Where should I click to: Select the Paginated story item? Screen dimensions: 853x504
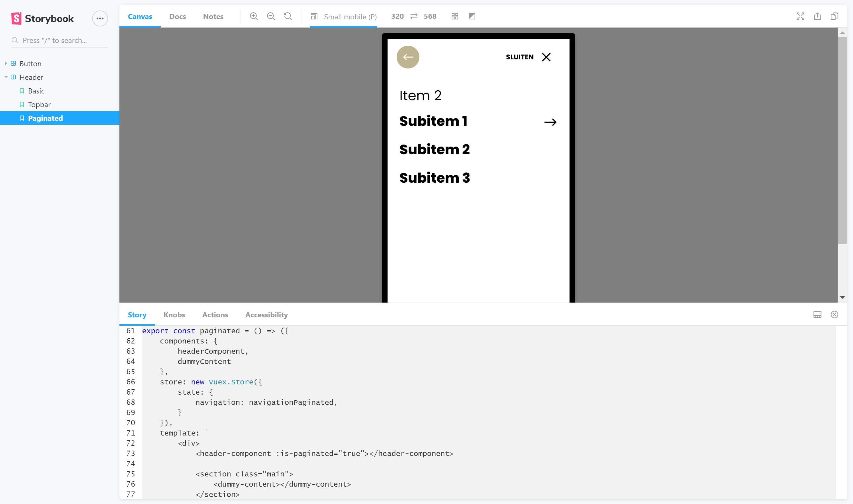[x=45, y=118]
